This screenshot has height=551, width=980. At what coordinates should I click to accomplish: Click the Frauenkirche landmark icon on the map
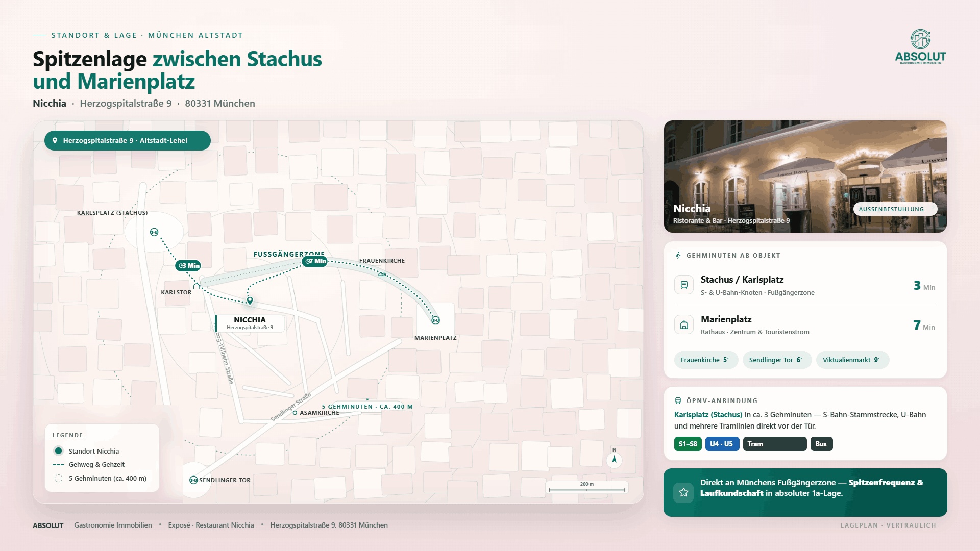(x=382, y=274)
